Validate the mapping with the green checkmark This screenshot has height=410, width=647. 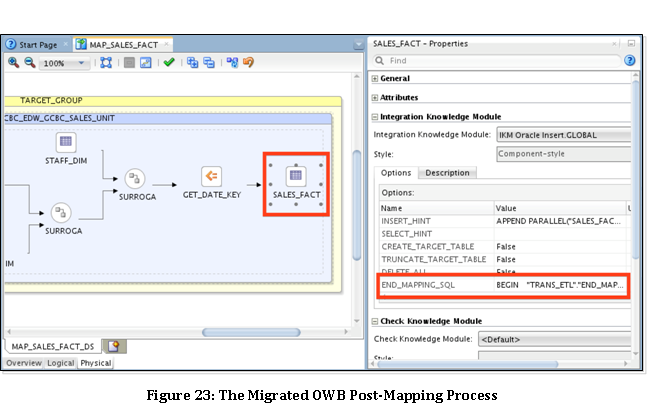pyautogui.click(x=169, y=62)
